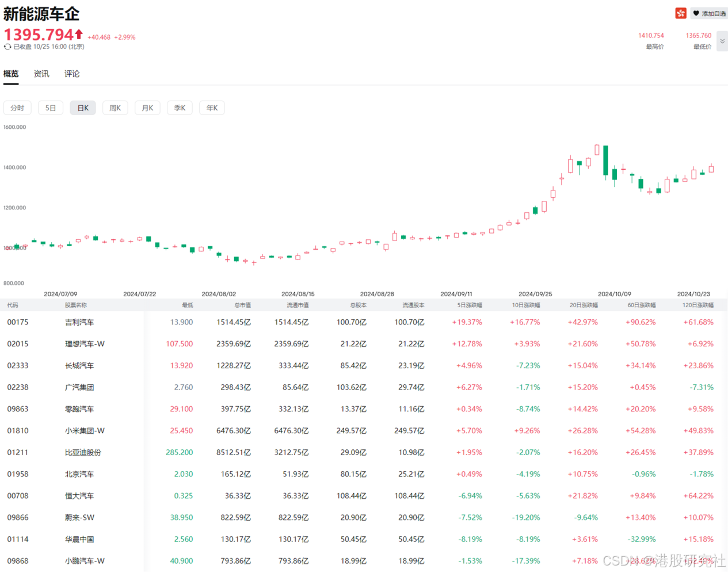
Task: Open stock 蔚来-SW row
Action: coord(364,517)
